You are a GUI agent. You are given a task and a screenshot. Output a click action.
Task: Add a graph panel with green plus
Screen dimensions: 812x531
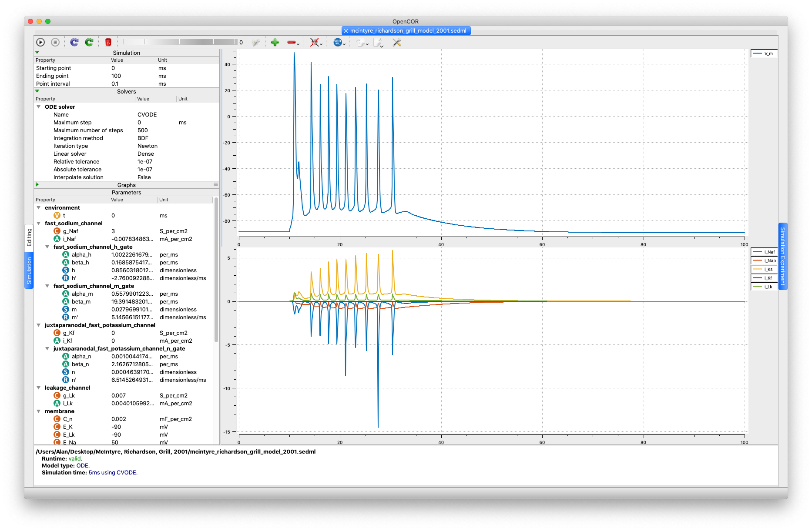pyautogui.click(x=275, y=42)
